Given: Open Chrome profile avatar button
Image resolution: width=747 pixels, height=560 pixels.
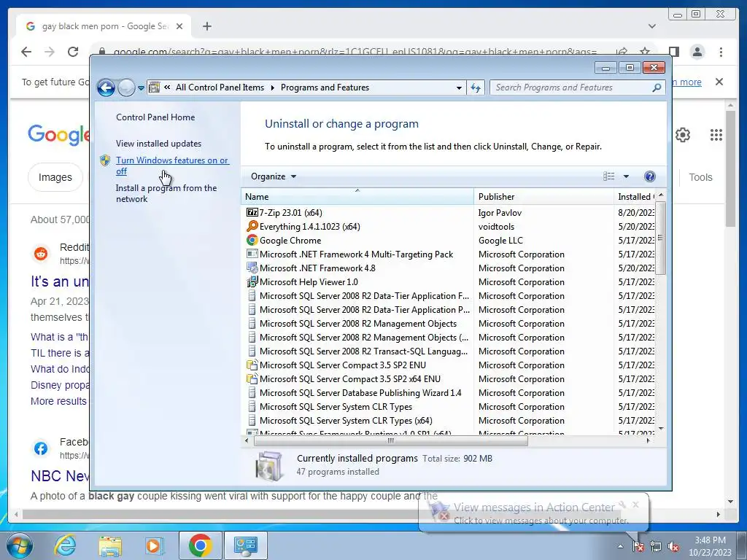Looking at the screenshot, I should tap(697, 52).
